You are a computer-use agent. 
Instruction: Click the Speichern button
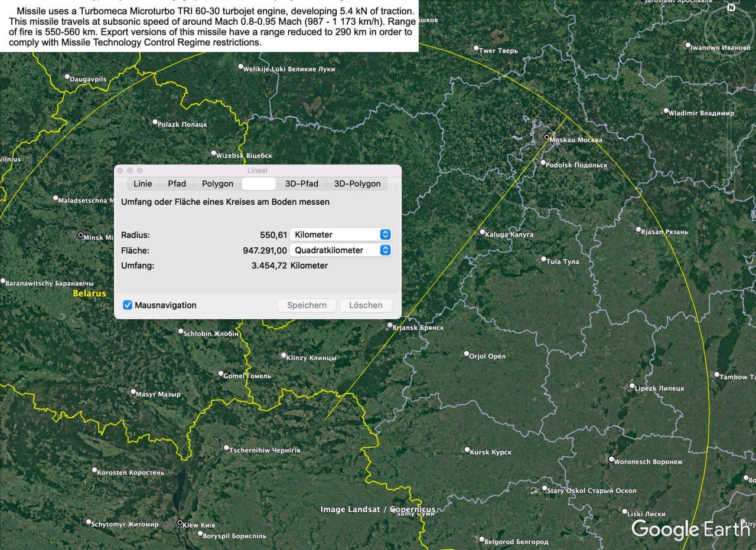(x=307, y=305)
